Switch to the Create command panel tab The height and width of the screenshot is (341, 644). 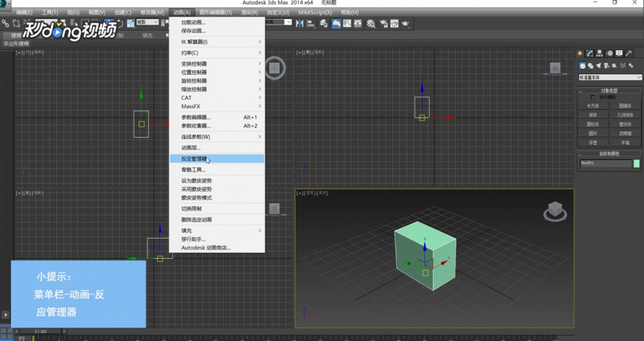tap(580, 53)
